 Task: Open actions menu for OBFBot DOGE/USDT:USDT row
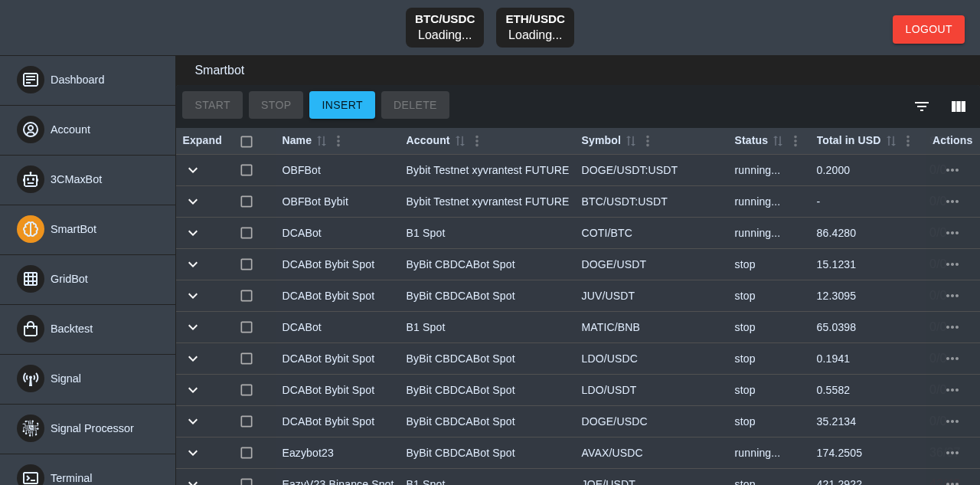[952, 170]
